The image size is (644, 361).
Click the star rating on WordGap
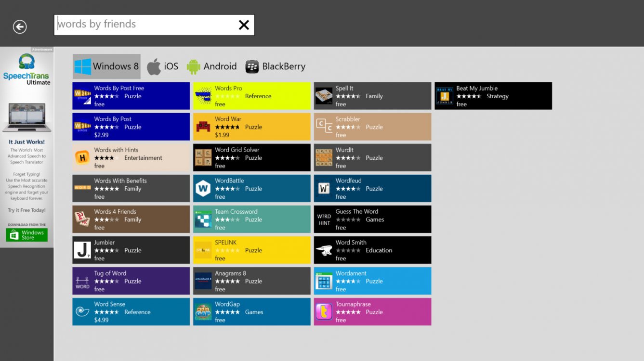(x=227, y=312)
